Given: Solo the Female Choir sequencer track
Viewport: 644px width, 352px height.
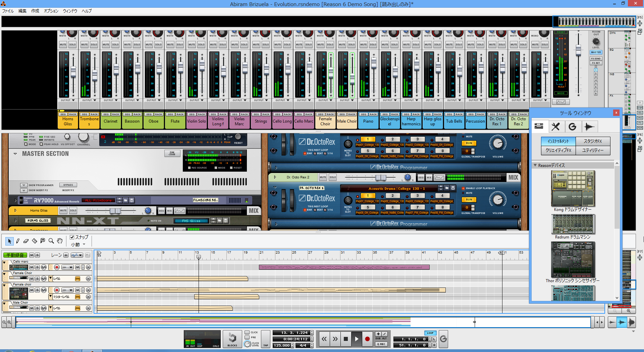Looking at the screenshot, I should 38,279.
